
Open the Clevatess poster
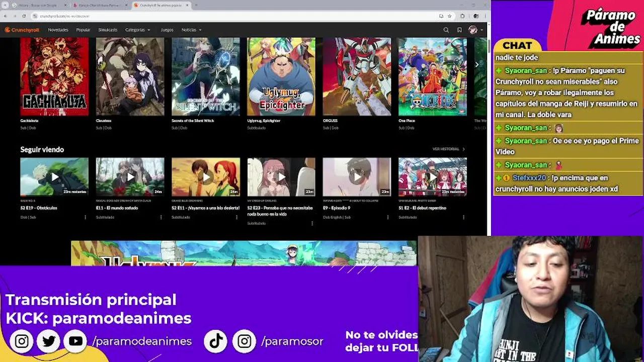130,76
